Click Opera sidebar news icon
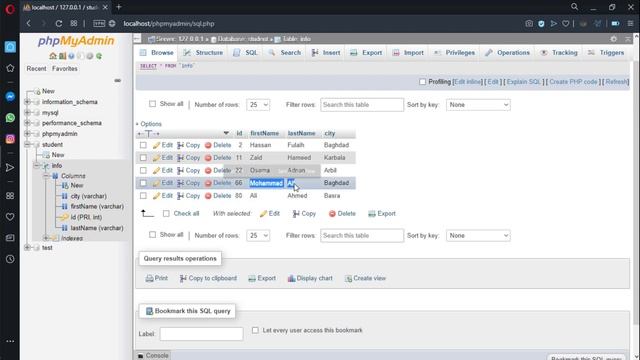640x360 pixels. coord(10,238)
